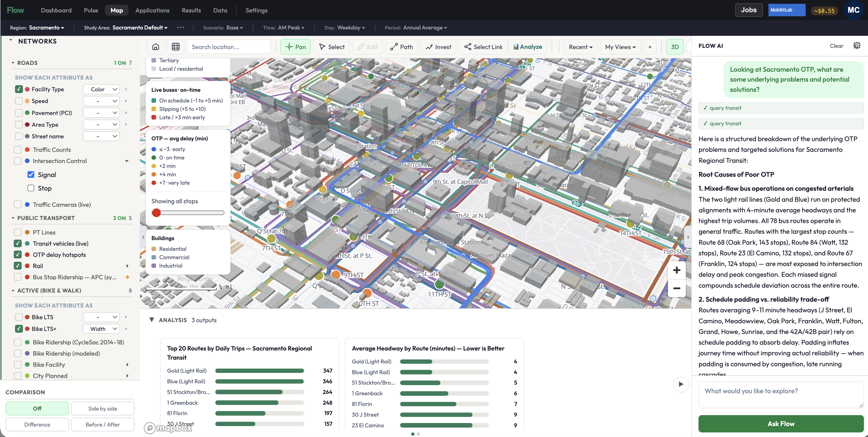
Task: Uncheck OTP delay hotspots layer
Action: [x=18, y=255]
